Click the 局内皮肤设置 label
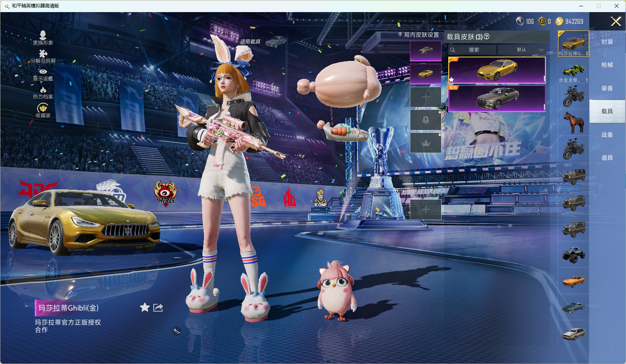The height and width of the screenshot is (364, 626). click(421, 35)
